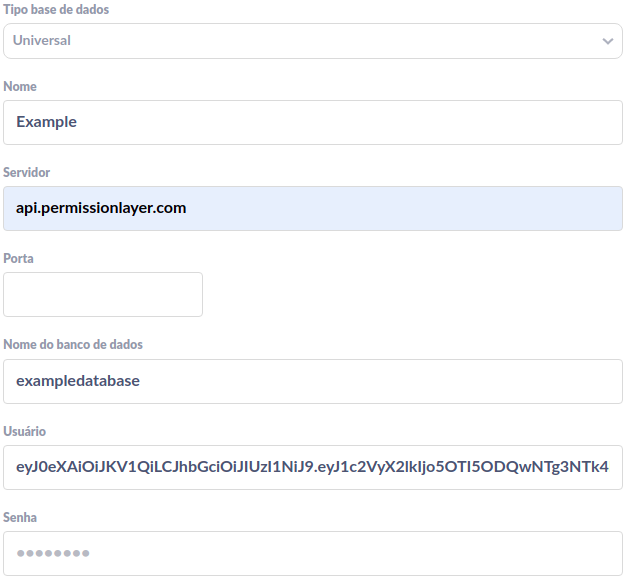Click the Nome label above Example

tap(20, 87)
